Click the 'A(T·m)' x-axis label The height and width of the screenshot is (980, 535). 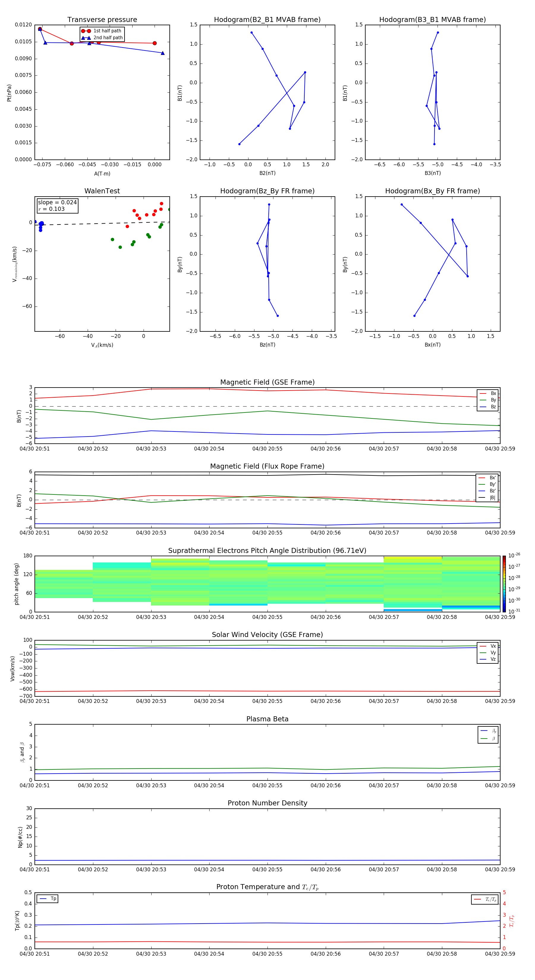102,173
